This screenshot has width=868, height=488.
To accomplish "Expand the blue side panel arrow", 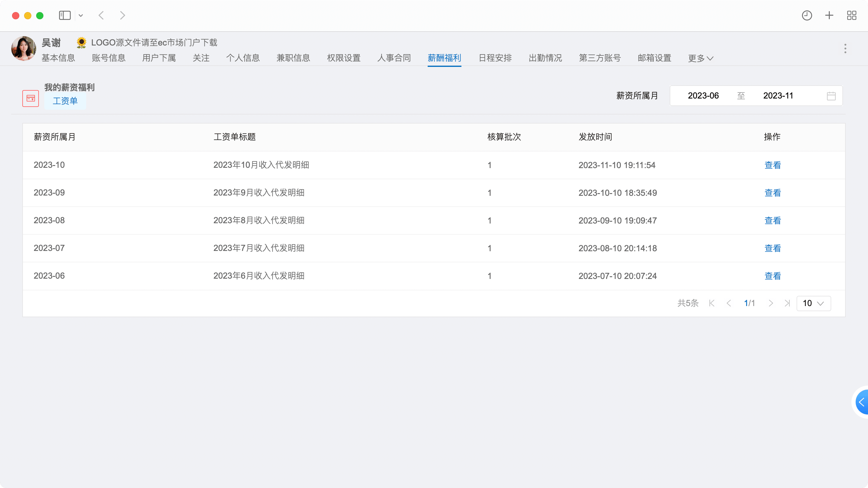I will coord(862,402).
